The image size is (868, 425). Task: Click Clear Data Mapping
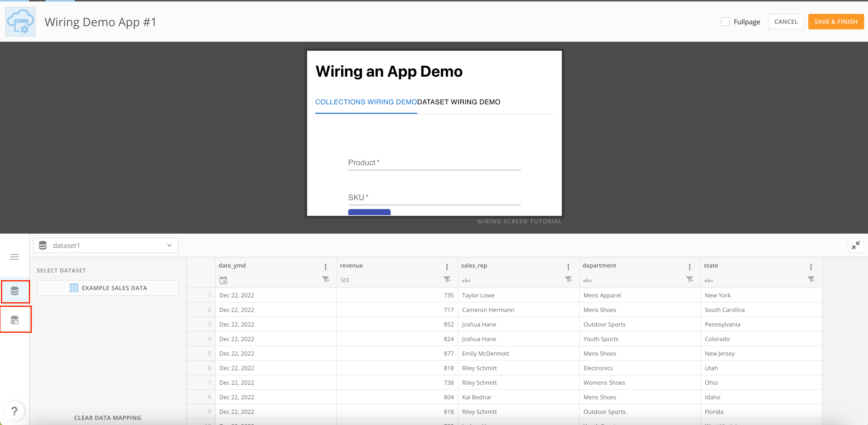pos(108,418)
